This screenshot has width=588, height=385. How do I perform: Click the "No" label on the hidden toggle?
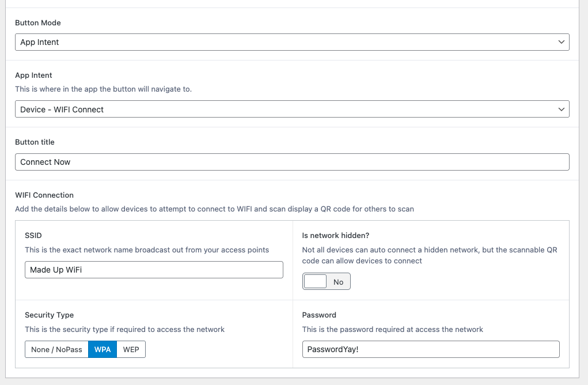coord(338,281)
